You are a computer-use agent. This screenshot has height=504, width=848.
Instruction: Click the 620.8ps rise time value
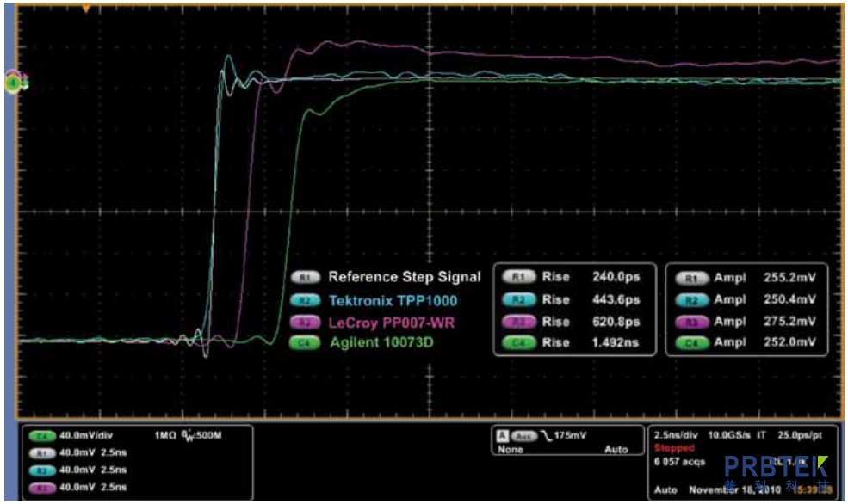tap(616, 322)
